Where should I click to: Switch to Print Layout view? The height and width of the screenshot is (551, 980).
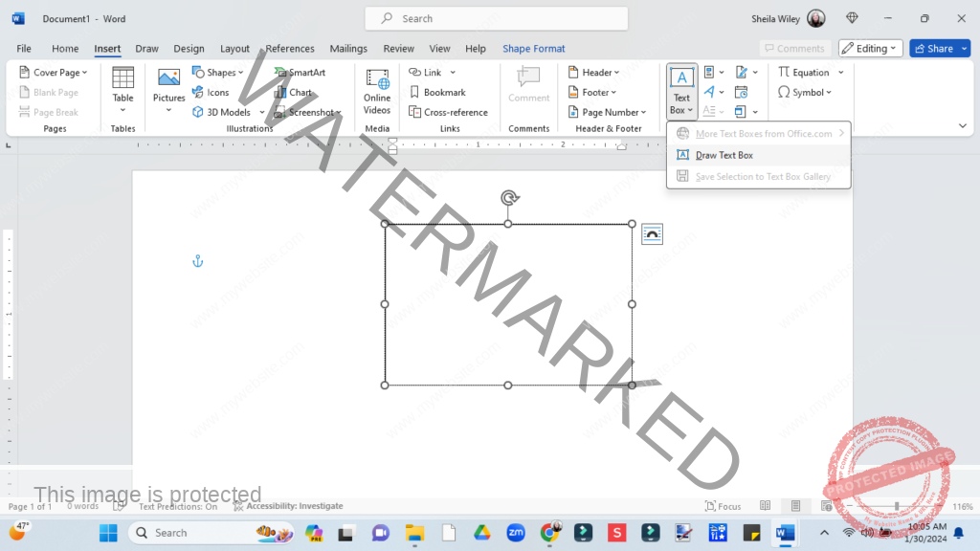pyautogui.click(x=795, y=506)
